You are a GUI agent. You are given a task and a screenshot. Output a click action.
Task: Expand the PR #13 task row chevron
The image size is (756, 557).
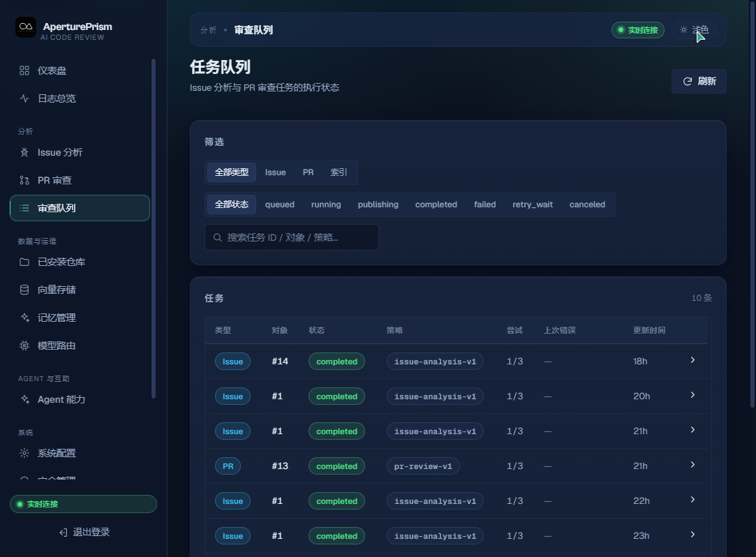click(692, 465)
